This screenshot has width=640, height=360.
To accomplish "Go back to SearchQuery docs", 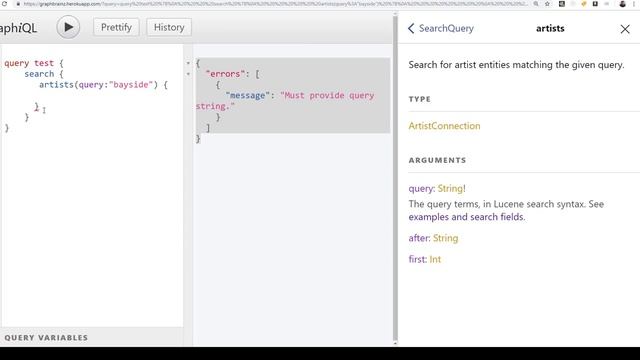I will 441,28.
